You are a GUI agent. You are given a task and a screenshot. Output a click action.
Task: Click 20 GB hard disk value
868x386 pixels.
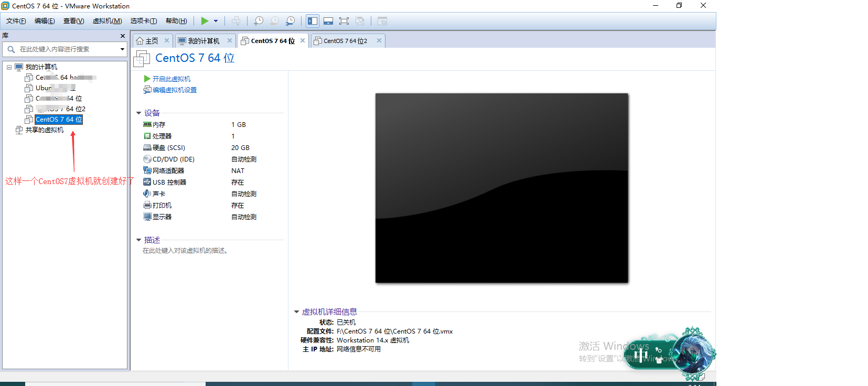pyautogui.click(x=240, y=148)
